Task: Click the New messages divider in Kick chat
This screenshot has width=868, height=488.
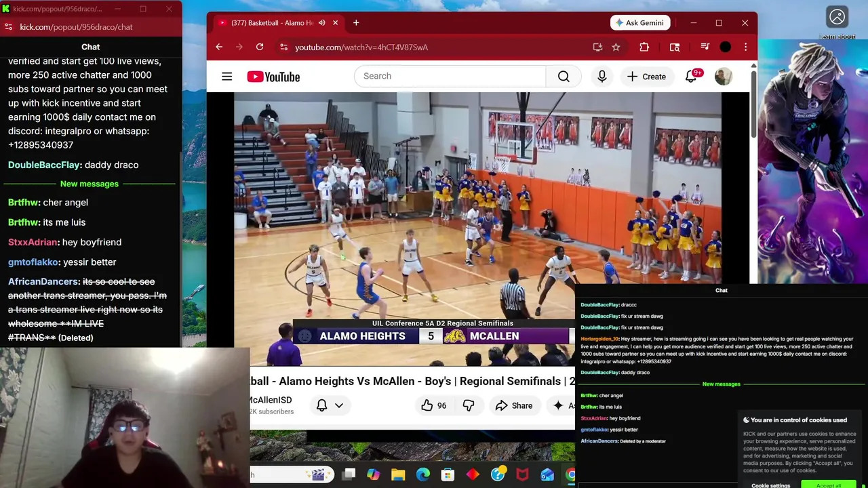Action: pyautogui.click(x=89, y=184)
